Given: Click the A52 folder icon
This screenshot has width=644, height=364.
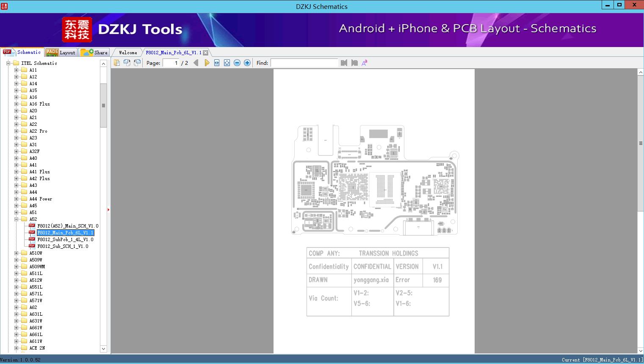Looking at the screenshot, I should pyautogui.click(x=24, y=219).
